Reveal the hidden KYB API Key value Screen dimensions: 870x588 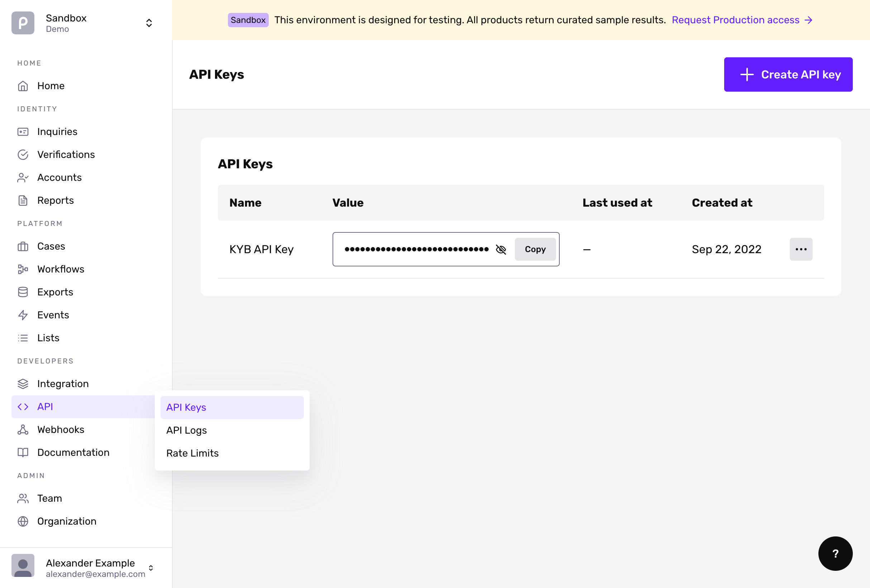pyautogui.click(x=502, y=249)
